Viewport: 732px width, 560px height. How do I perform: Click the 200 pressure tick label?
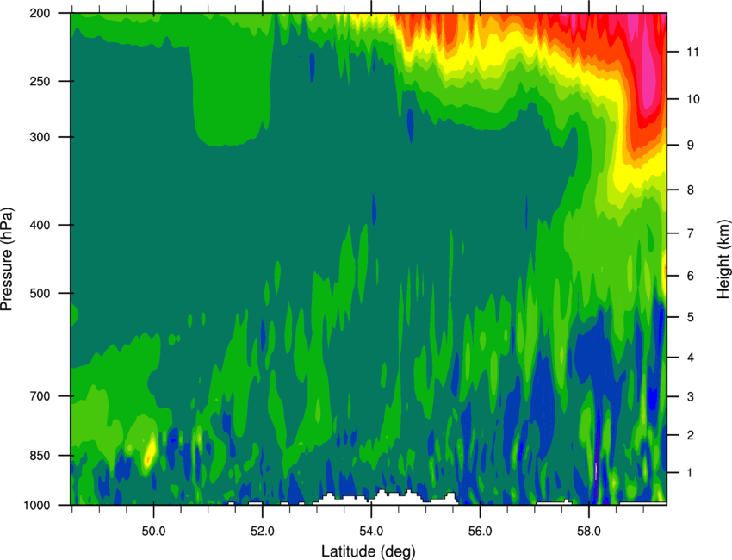[x=40, y=14]
